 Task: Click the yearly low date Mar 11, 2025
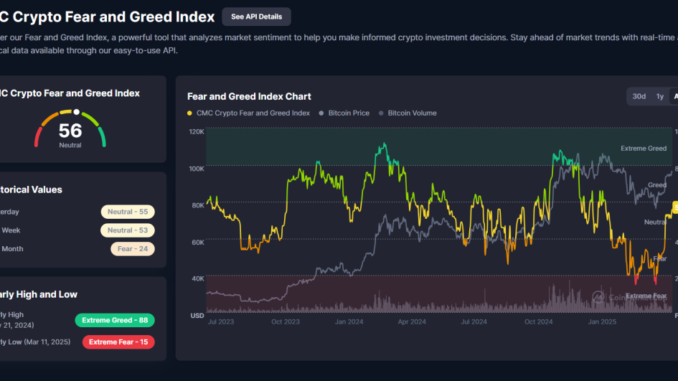[47, 342]
